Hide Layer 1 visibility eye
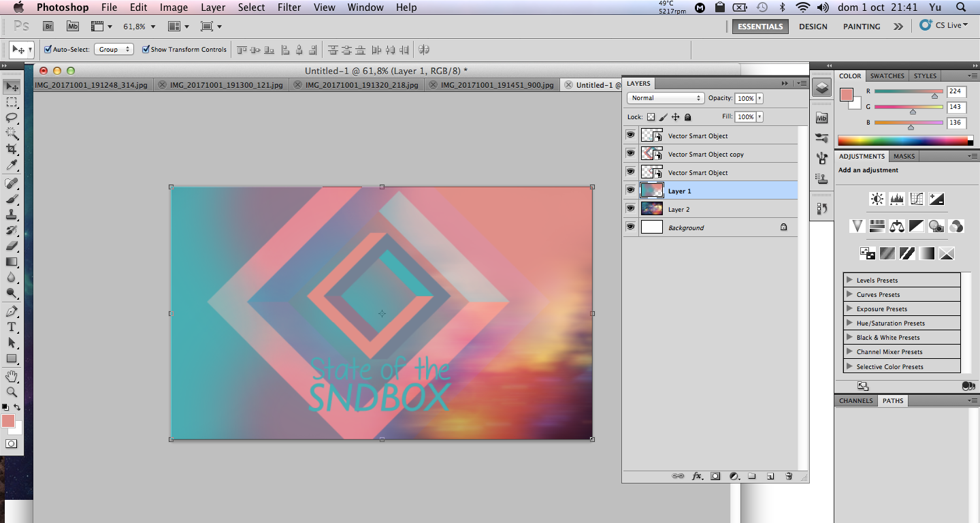Screen dimensions: 980x523 630,190
